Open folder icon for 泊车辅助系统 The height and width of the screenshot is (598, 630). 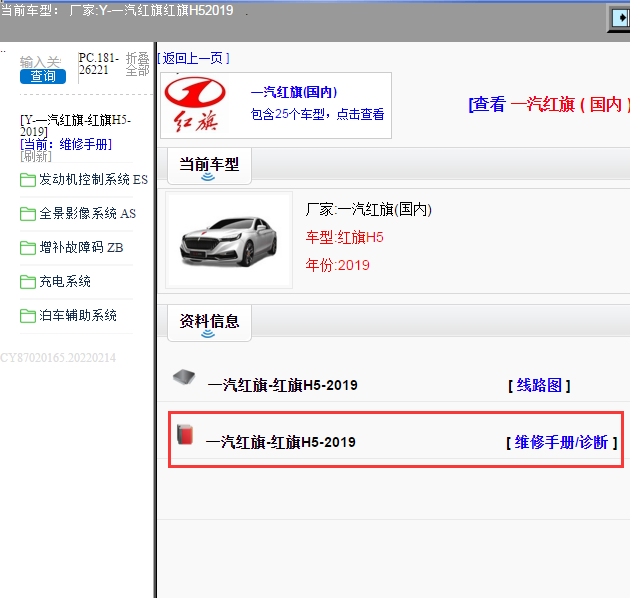(x=28, y=315)
